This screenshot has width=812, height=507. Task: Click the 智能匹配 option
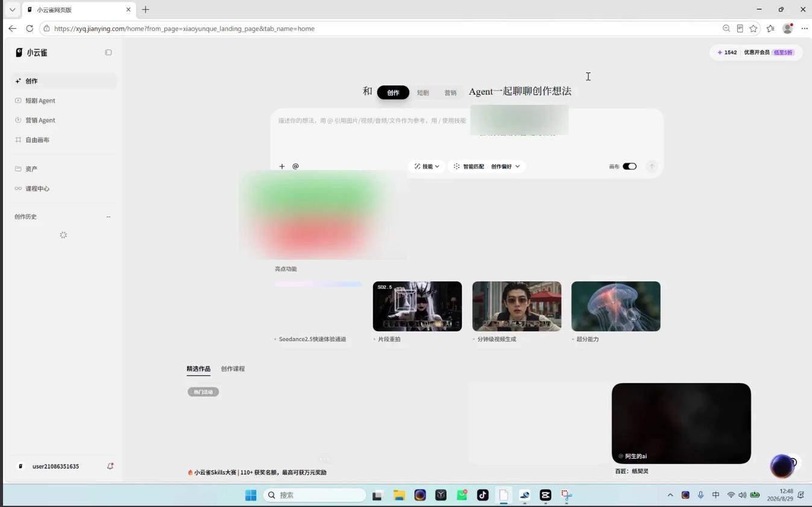click(x=469, y=166)
